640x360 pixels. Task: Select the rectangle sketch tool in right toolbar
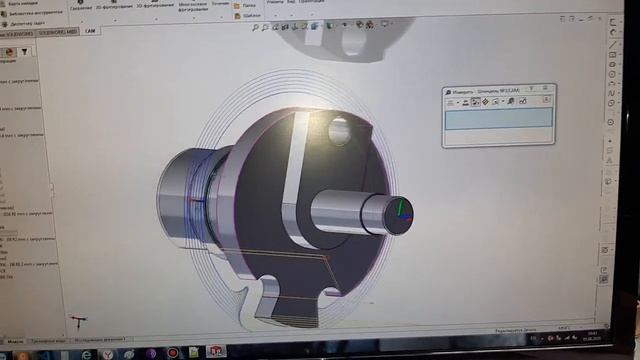click(x=612, y=54)
